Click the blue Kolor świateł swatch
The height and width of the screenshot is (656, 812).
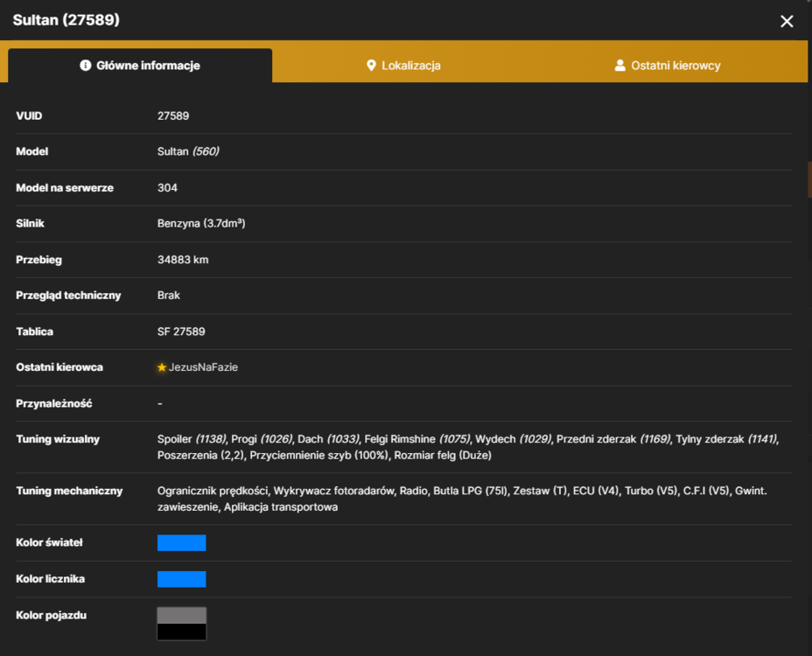pos(182,542)
